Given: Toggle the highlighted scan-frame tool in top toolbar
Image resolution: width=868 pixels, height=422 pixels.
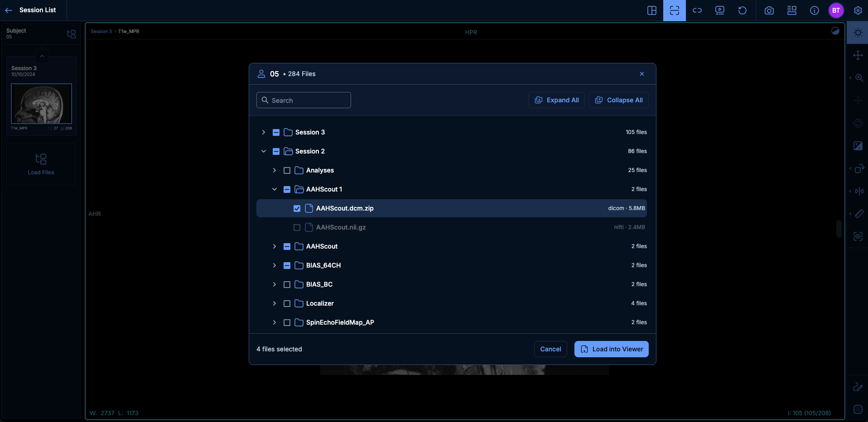Looking at the screenshot, I should (675, 10).
